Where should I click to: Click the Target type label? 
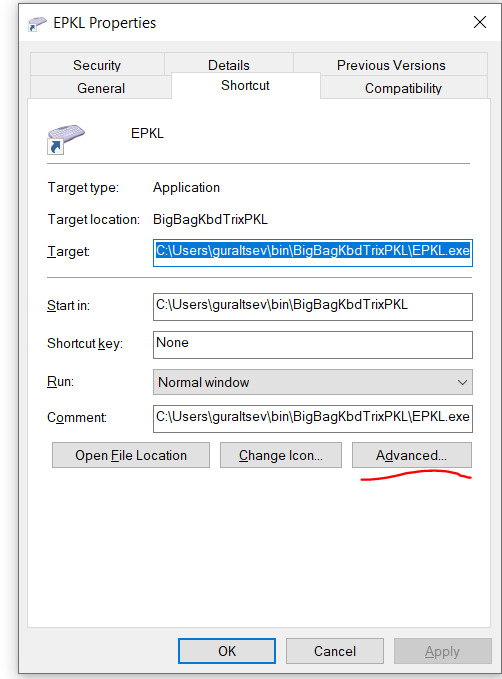pyautogui.click(x=83, y=188)
